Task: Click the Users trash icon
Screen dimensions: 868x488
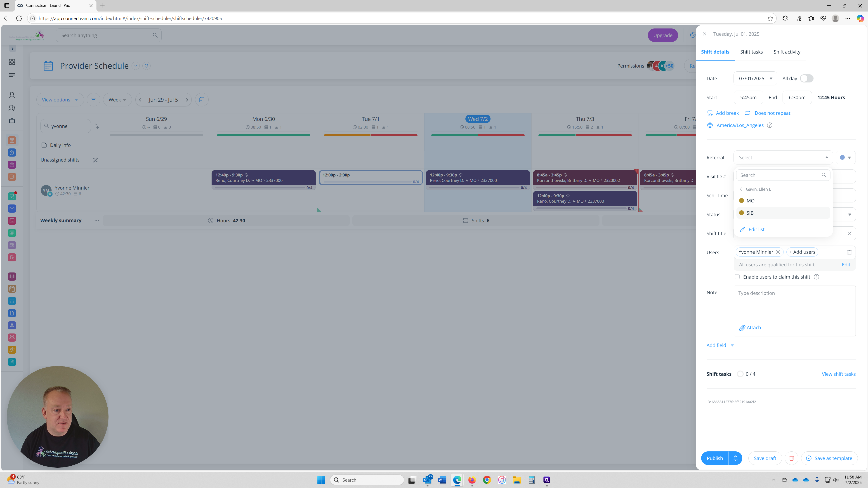Action: pyautogui.click(x=849, y=253)
